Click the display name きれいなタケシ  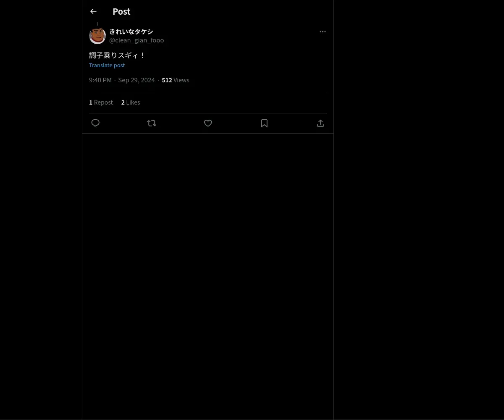[131, 31]
